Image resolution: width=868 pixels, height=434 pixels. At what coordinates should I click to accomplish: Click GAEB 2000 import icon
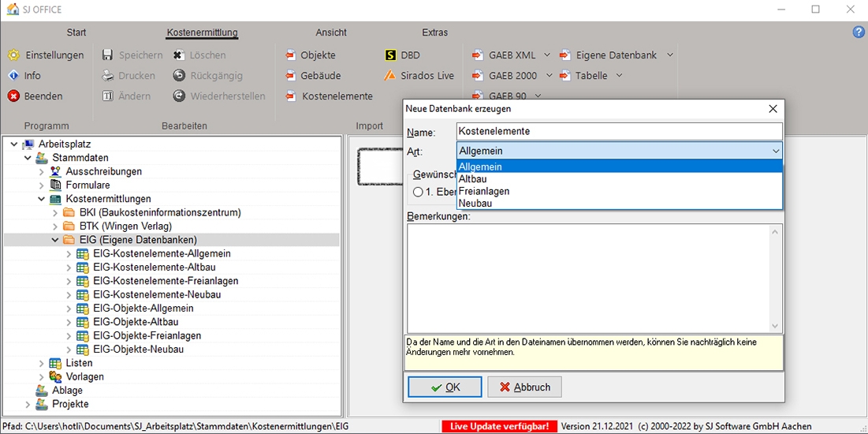[x=479, y=76]
